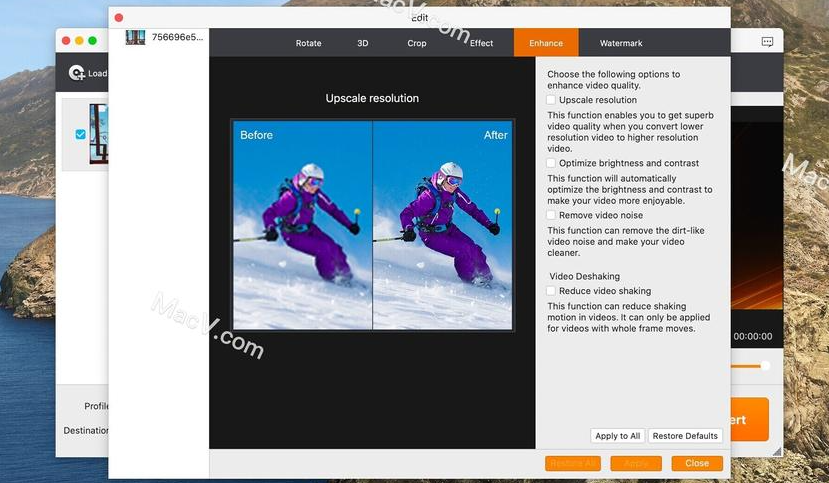Click the video thumbnail in main window list
Image resolution: width=829 pixels, height=483 pixels.
[99, 134]
